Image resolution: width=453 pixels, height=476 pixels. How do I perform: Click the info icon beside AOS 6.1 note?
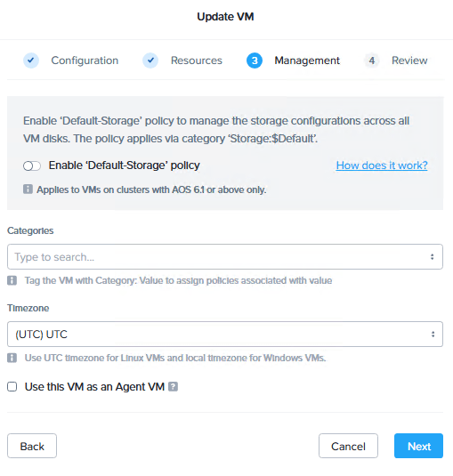(x=28, y=190)
